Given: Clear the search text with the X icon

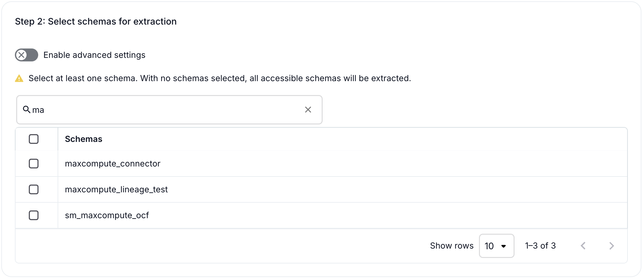Looking at the screenshot, I should [x=308, y=110].
